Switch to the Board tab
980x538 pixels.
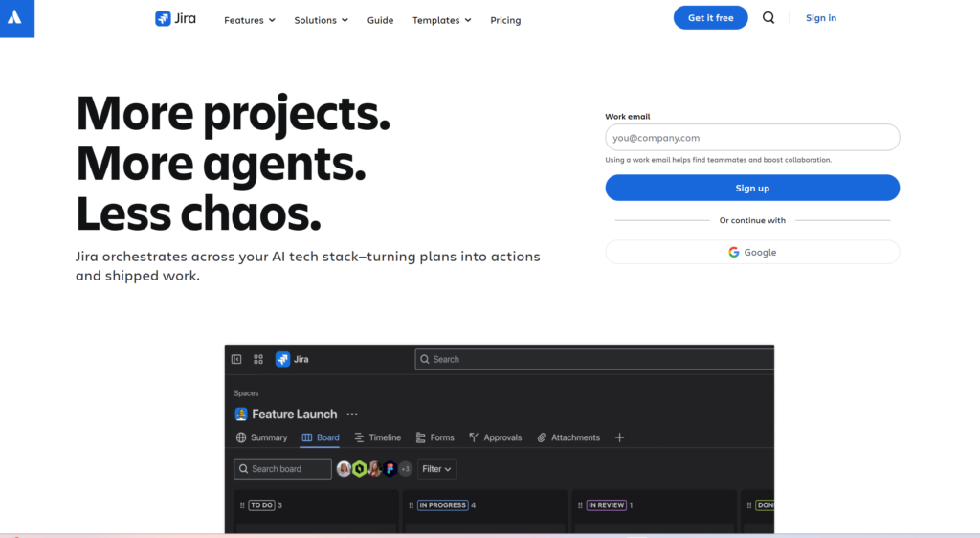[321, 438]
